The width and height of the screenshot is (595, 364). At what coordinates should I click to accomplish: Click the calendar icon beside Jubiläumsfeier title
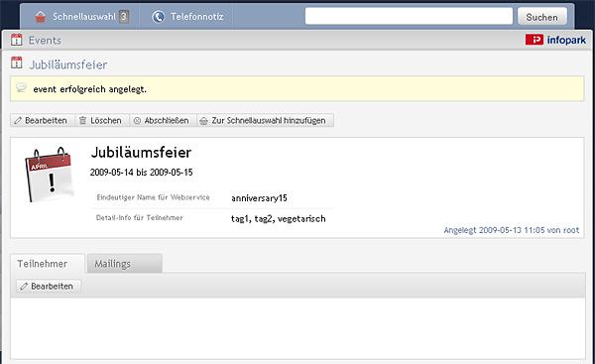tap(16, 62)
